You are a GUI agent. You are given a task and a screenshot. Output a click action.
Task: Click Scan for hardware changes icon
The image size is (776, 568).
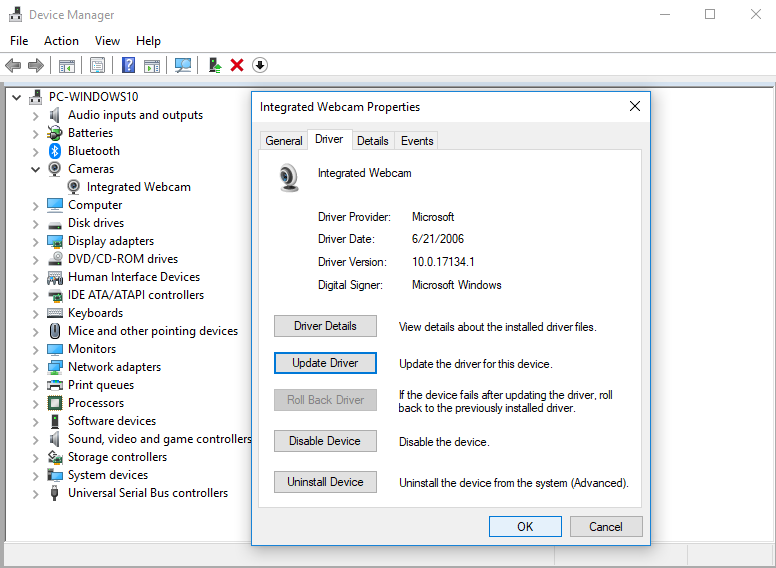click(183, 65)
